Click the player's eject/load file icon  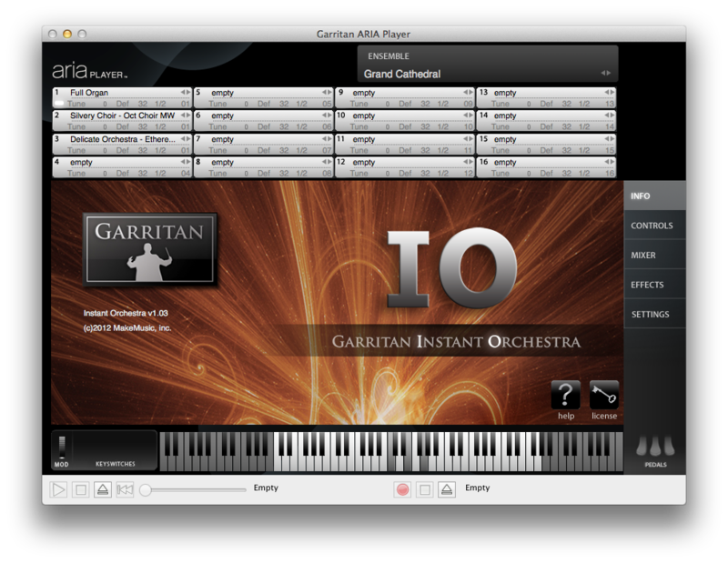[x=103, y=489]
